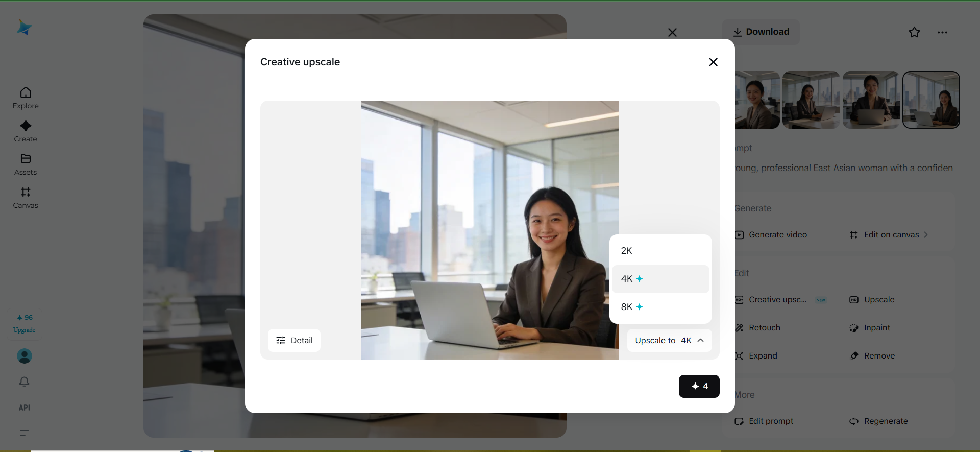The height and width of the screenshot is (452, 980).
Task: Expand the sidebar menu lines icon
Action: click(24, 433)
